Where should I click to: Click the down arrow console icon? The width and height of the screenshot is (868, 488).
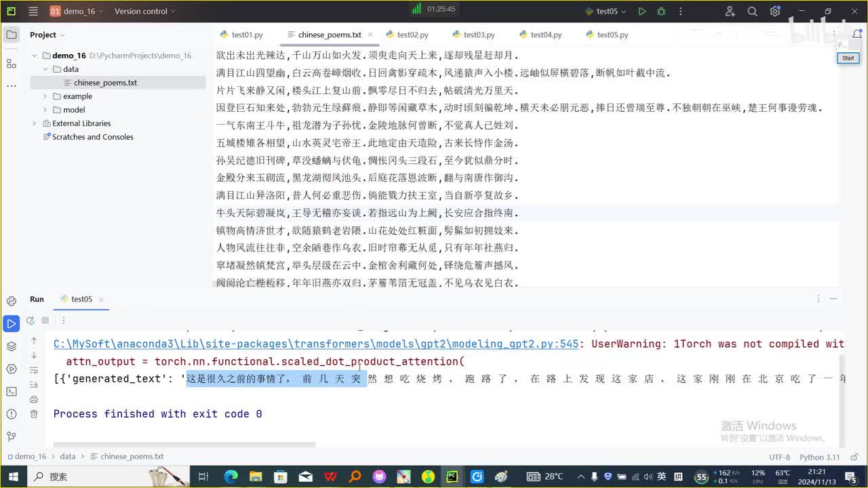34,355
